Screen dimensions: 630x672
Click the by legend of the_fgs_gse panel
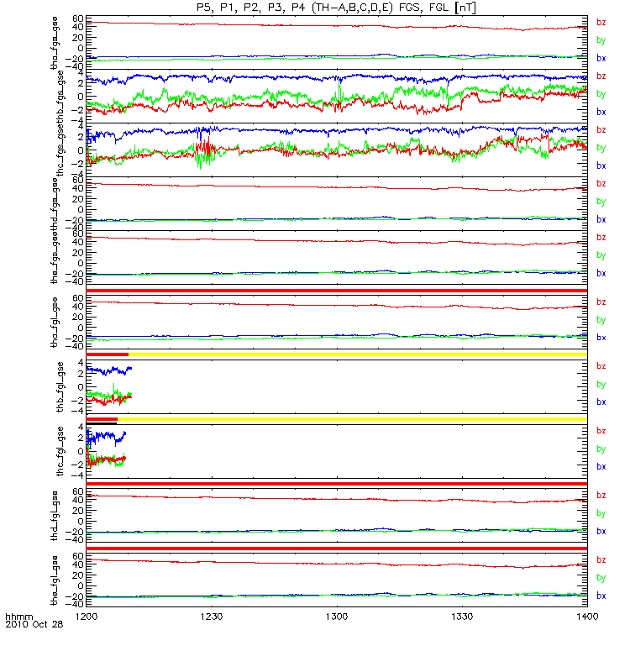pos(601,255)
